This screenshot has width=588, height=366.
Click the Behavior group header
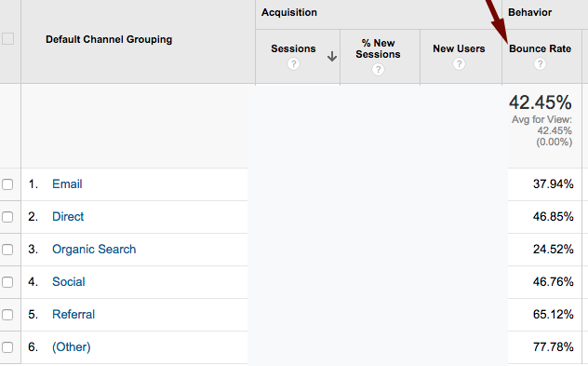pos(530,12)
